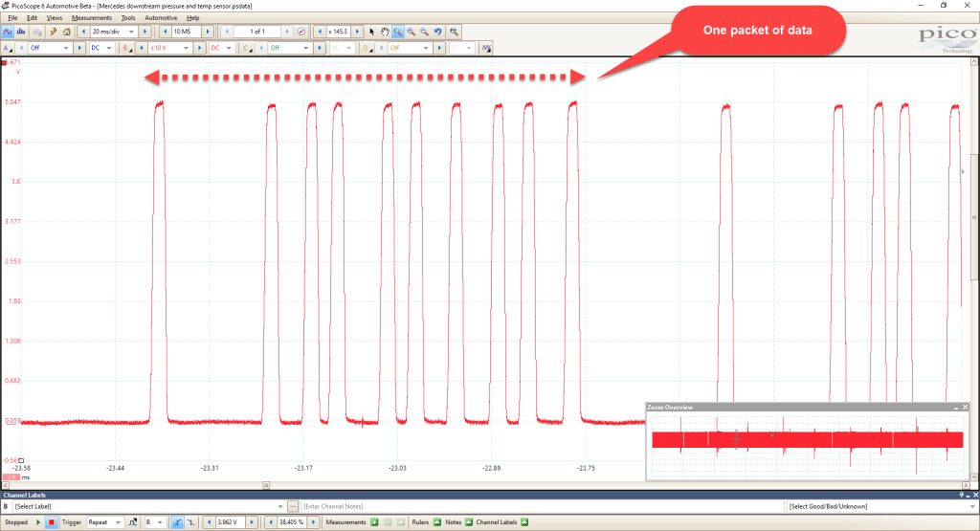This screenshot has height=531, width=980.
Task: Open the File menu
Action: 12,18
